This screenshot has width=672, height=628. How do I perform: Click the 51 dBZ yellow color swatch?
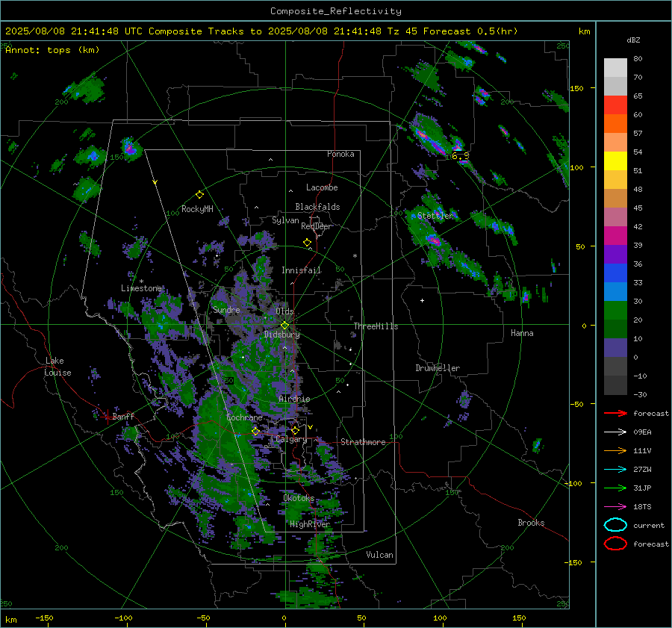point(615,161)
